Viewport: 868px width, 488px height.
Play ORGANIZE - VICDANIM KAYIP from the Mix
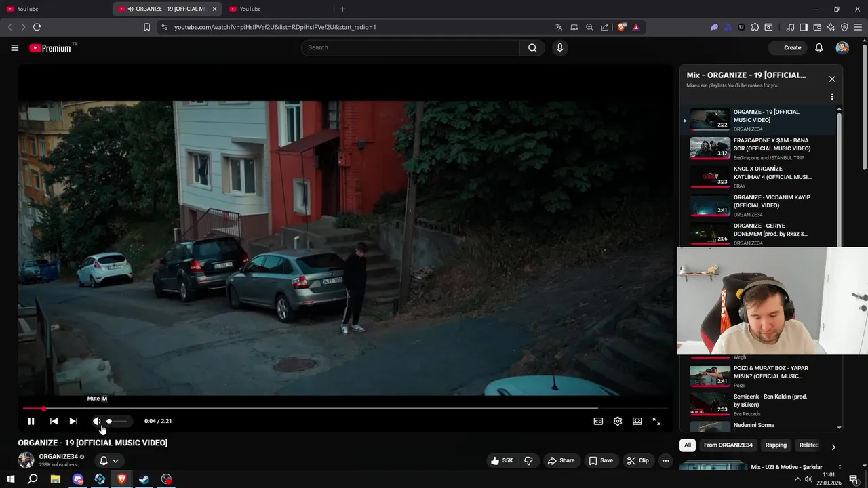(759, 205)
